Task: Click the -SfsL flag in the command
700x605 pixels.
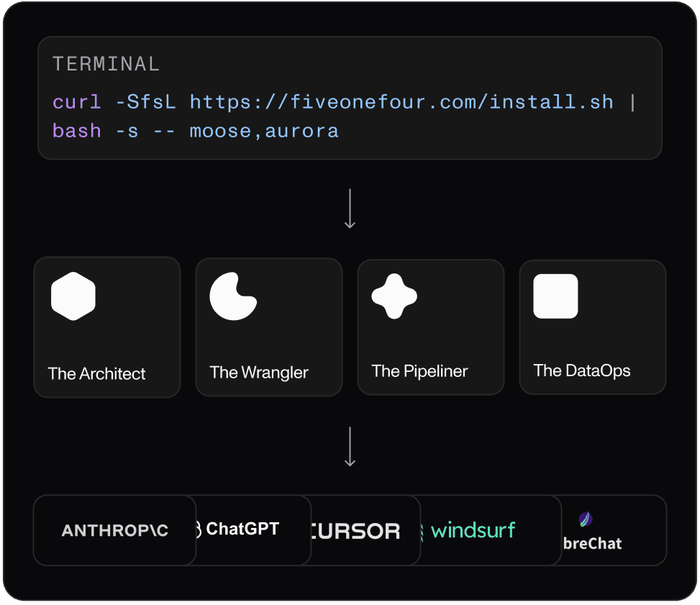Action: [145, 102]
